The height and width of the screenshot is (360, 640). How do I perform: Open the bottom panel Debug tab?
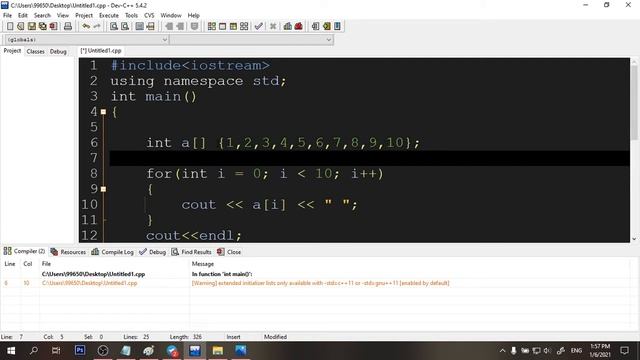pyautogui.click(x=153, y=252)
